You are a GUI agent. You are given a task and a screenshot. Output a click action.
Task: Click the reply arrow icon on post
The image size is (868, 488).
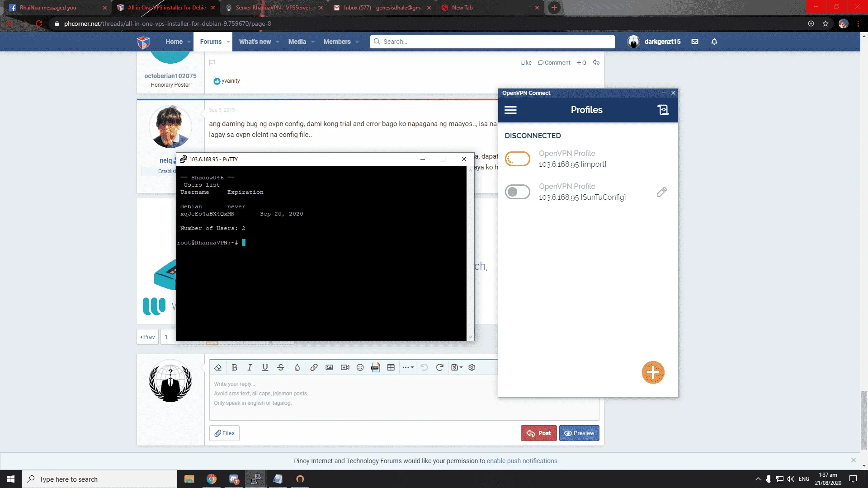click(x=596, y=63)
